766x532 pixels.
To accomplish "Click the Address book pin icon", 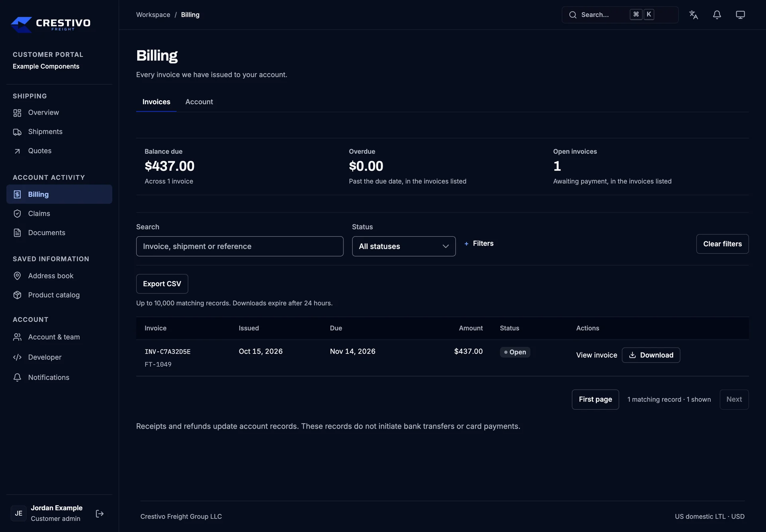I will point(17,276).
